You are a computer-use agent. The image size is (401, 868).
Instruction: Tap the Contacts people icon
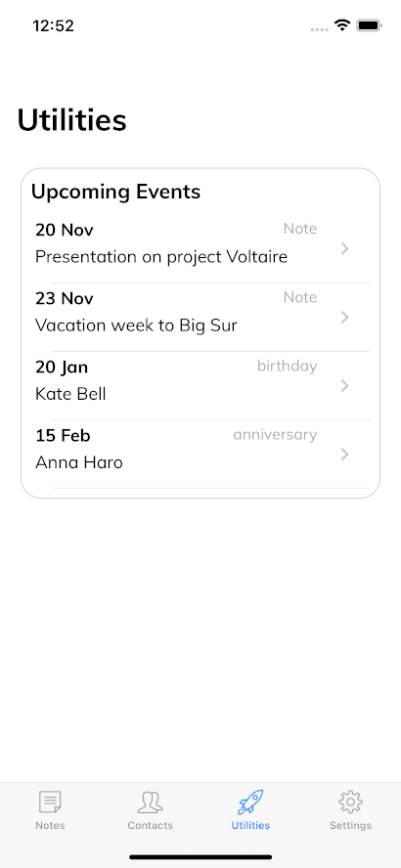click(150, 802)
